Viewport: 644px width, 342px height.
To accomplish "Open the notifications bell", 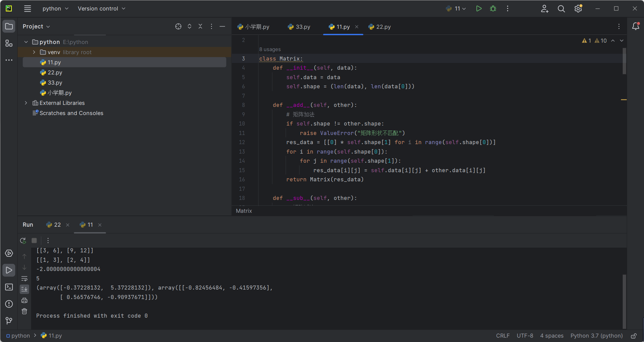I will click(636, 26).
